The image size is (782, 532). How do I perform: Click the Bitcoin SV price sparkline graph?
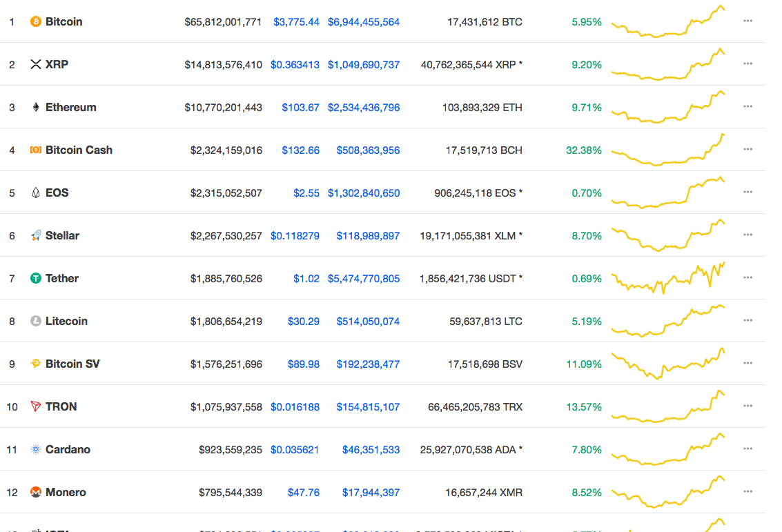click(x=668, y=364)
